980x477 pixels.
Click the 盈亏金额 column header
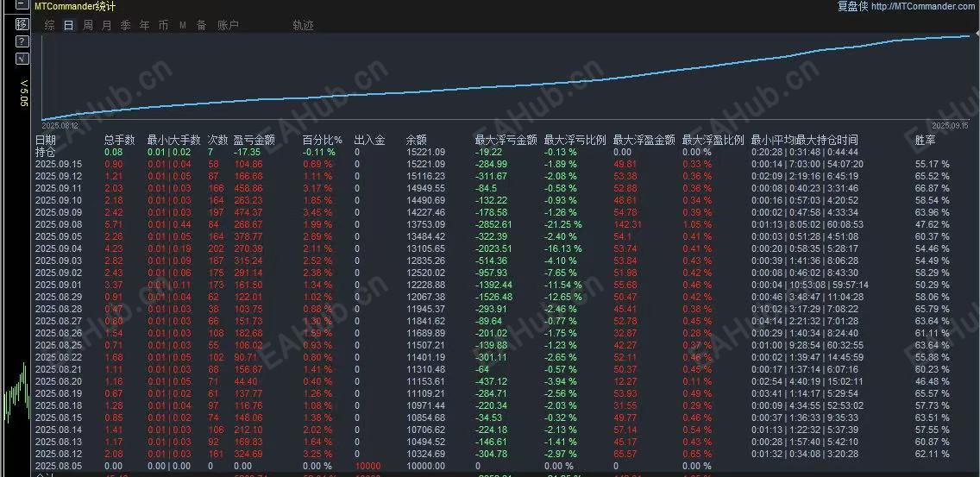pos(254,140)
